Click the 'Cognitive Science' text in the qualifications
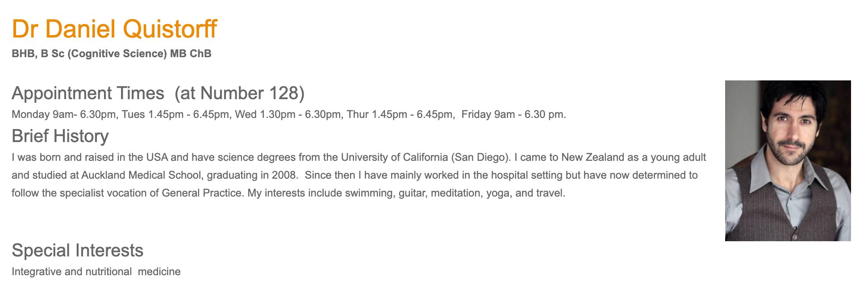The image size is (868, 285). [x=117, y=54]
